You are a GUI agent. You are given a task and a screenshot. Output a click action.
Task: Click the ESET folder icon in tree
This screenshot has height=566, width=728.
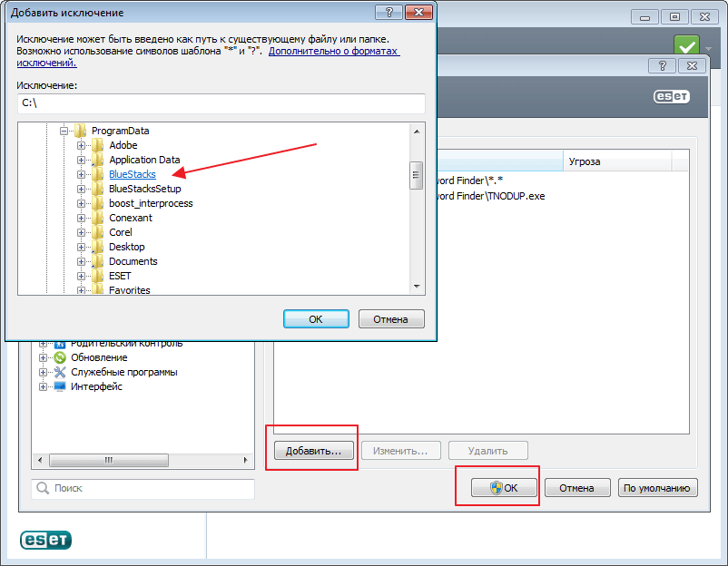tap(97, 276)
